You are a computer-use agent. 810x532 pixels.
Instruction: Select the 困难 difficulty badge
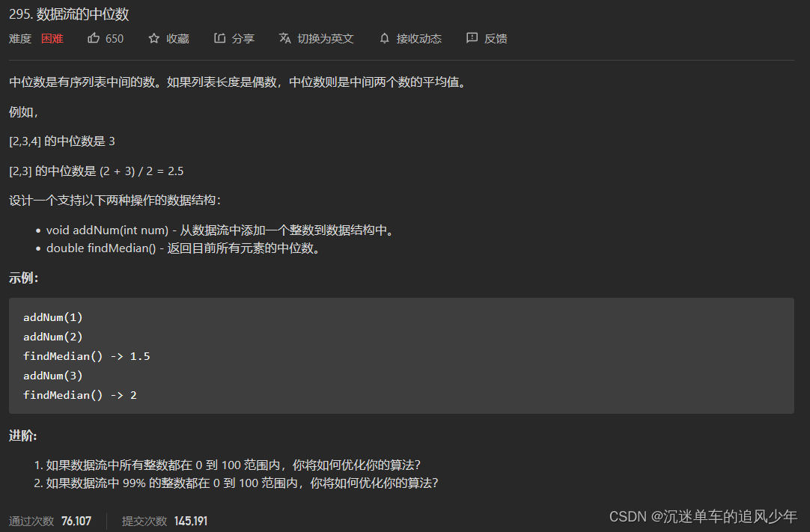coord(52,38)
